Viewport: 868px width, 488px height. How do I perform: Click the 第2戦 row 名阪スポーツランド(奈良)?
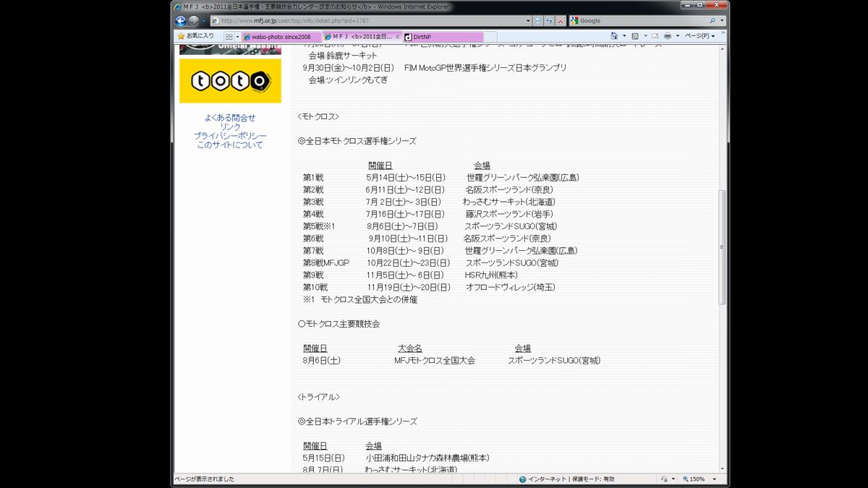(x=509, y=189)
